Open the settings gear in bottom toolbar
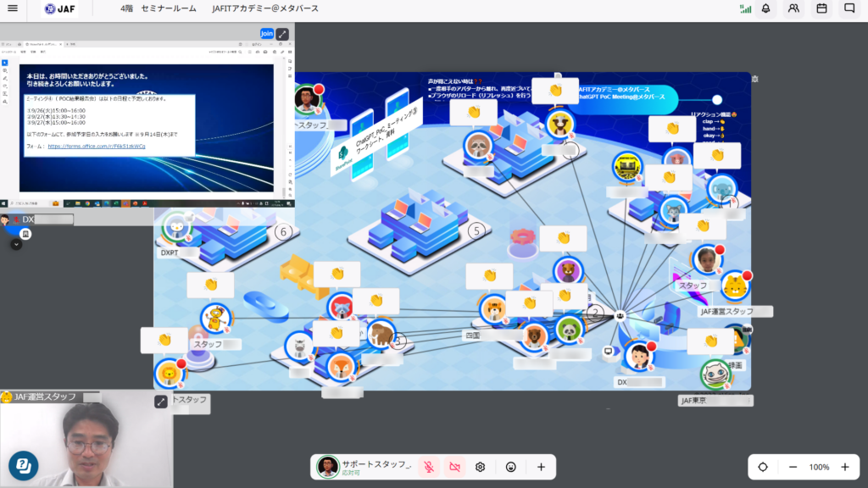Image resolution: width=868 pixels, height=488 pixels. [480, 467]
